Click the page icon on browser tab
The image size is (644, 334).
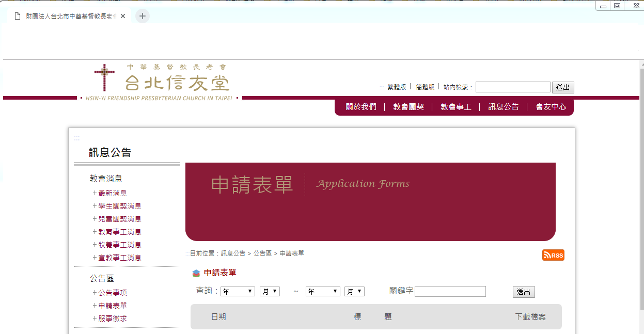tap(18, 17)
